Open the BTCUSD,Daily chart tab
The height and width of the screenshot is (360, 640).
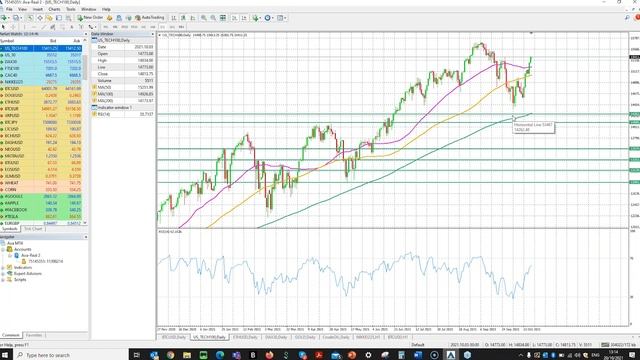click(173, 337)
